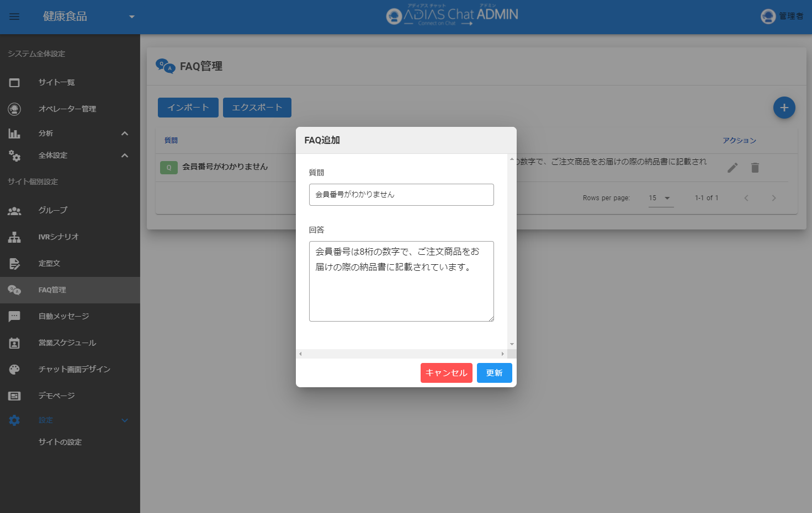The width and height of the screenshot is (812, 513).
Task: Open the administrator profile avatar icon
Action: tap(768, 17)
